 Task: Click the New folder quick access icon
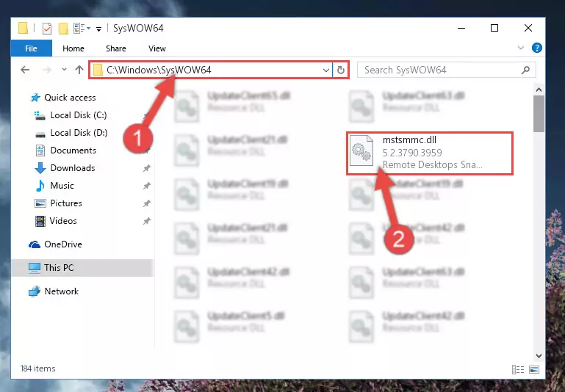(63, 28)
